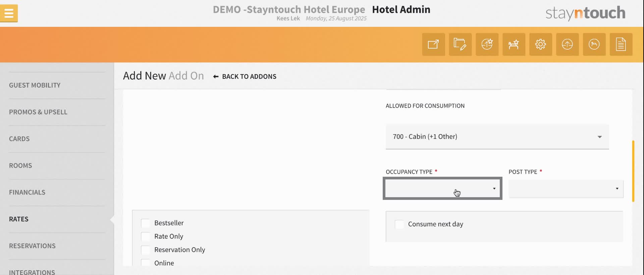This screenshot has height=275, width=644.
Task: Open Integrations sidebar item
Action: click(x=32, y=272)
